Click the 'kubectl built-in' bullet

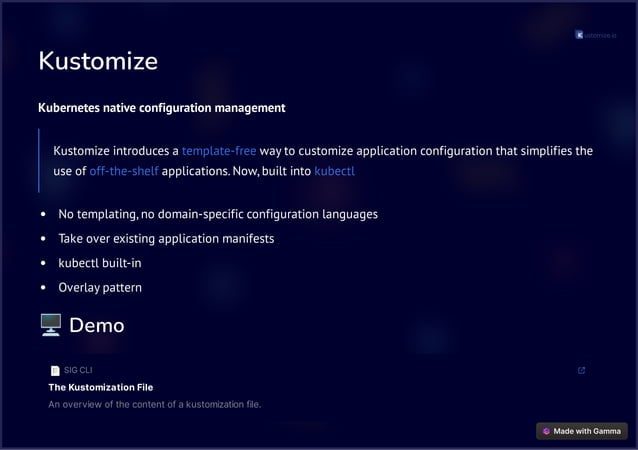point(100,263)
